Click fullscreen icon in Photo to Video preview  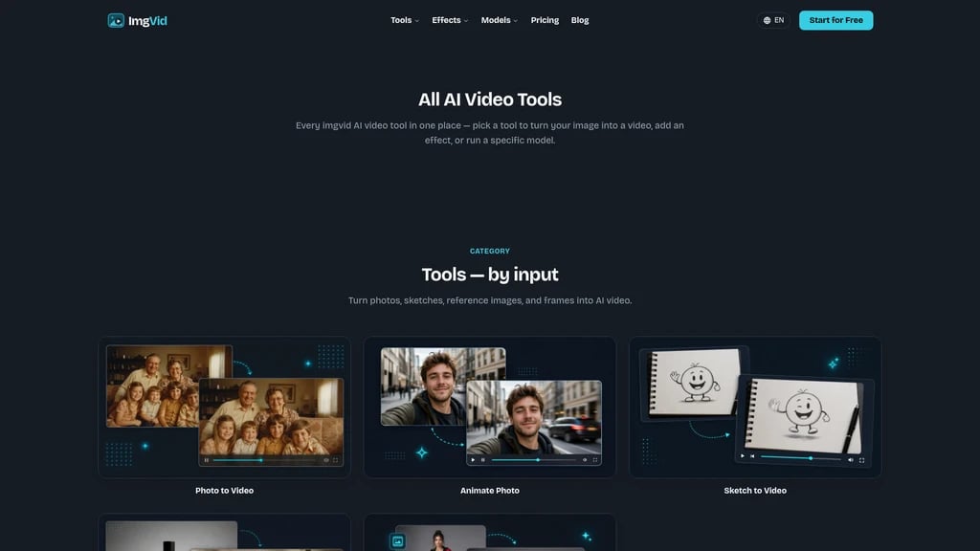336,460
